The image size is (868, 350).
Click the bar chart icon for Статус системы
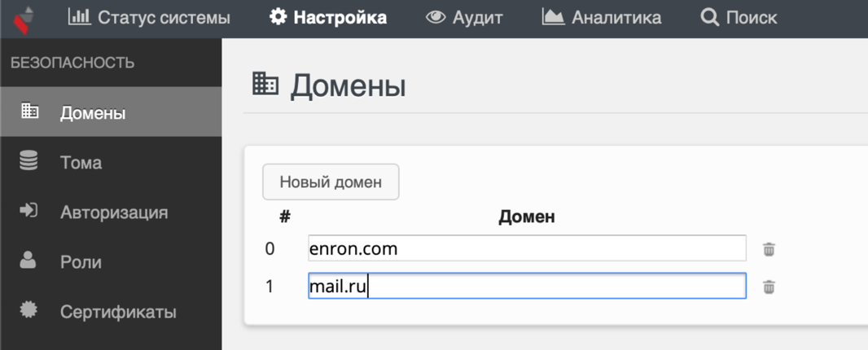click(79, 16)
